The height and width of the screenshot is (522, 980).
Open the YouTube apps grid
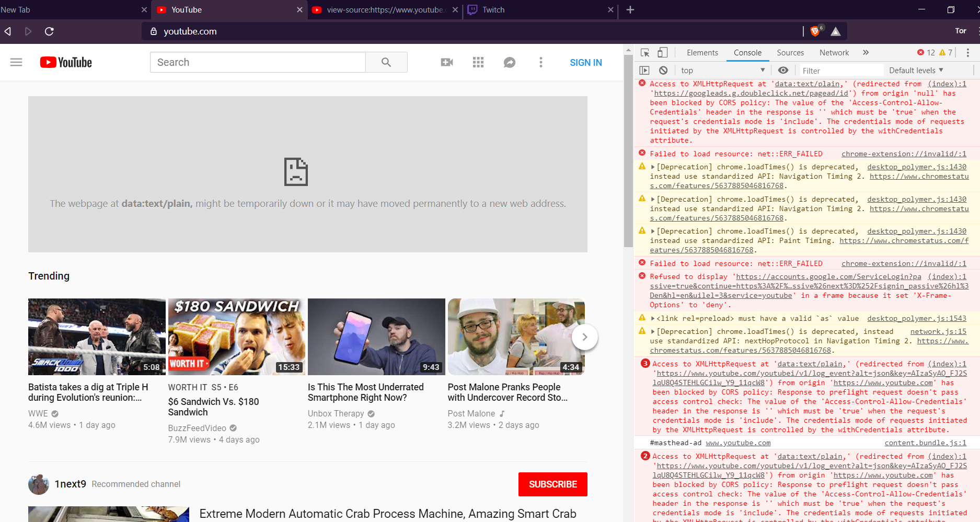[x=478, y=62]
